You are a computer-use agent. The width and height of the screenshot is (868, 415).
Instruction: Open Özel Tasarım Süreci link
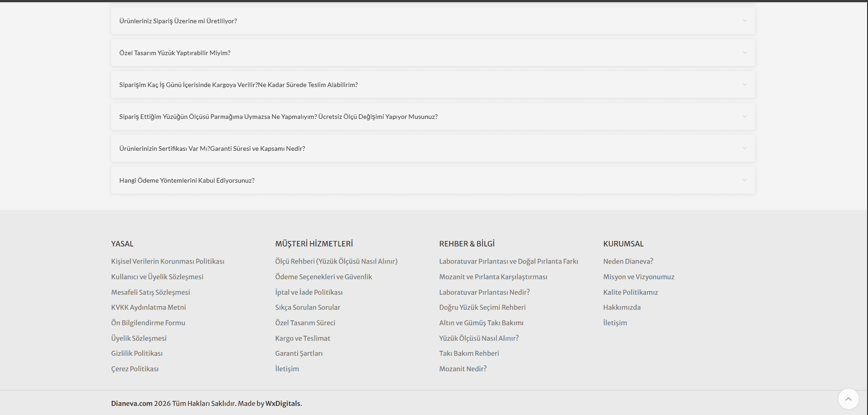click(x=305, y=323)
